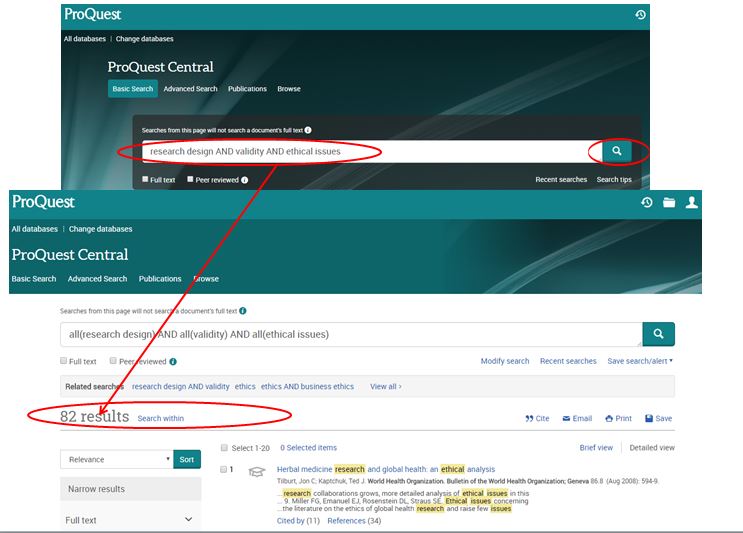The height and width of the screenshot is (533, 743).
Task: Click related search ethics
Action: pos(245,387)
